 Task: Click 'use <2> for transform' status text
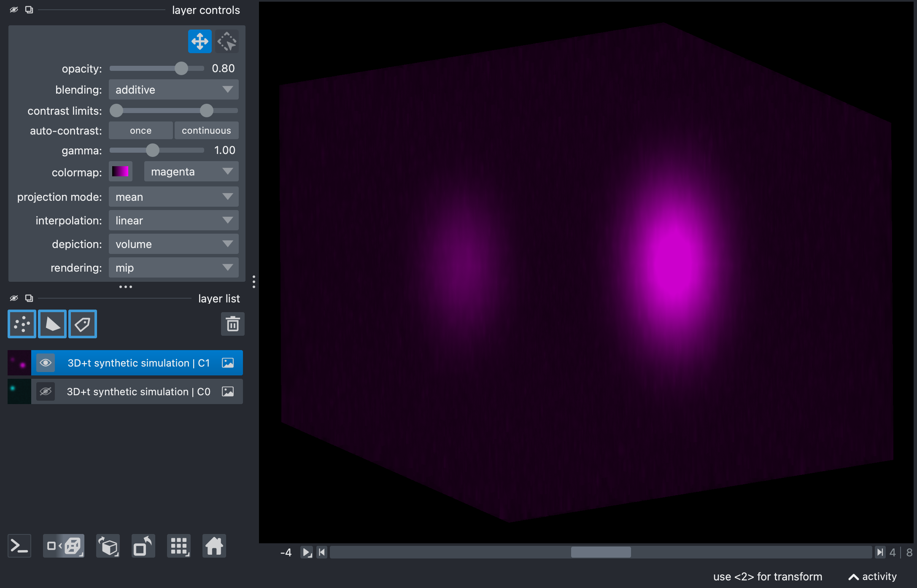768,577
